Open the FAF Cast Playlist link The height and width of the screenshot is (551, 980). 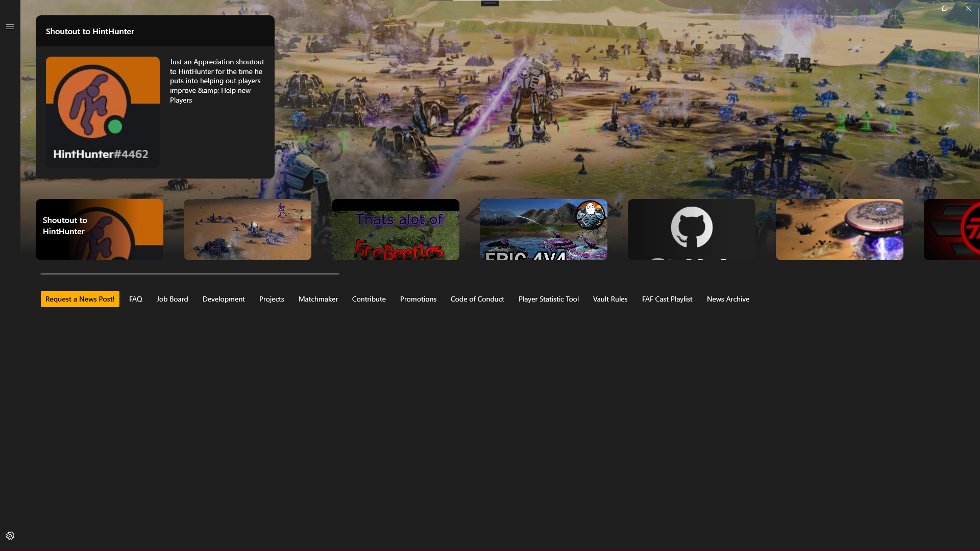(x=667, y=299)
